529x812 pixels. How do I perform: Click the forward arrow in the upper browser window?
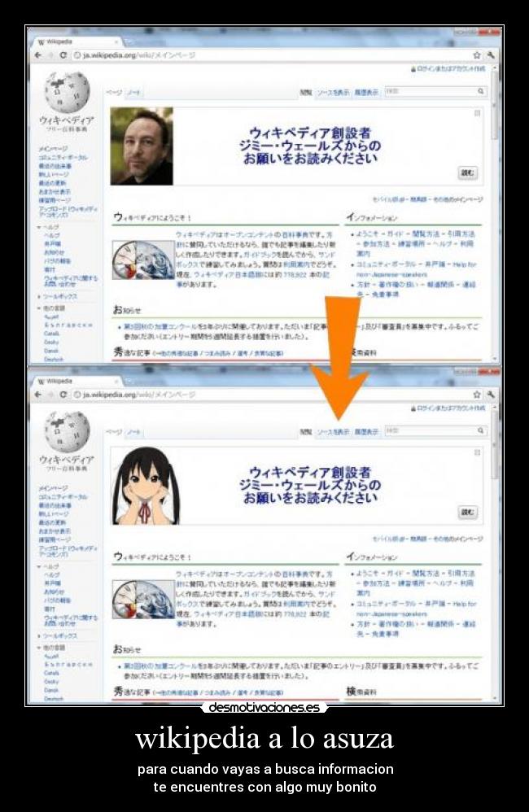tap(50, 55)
